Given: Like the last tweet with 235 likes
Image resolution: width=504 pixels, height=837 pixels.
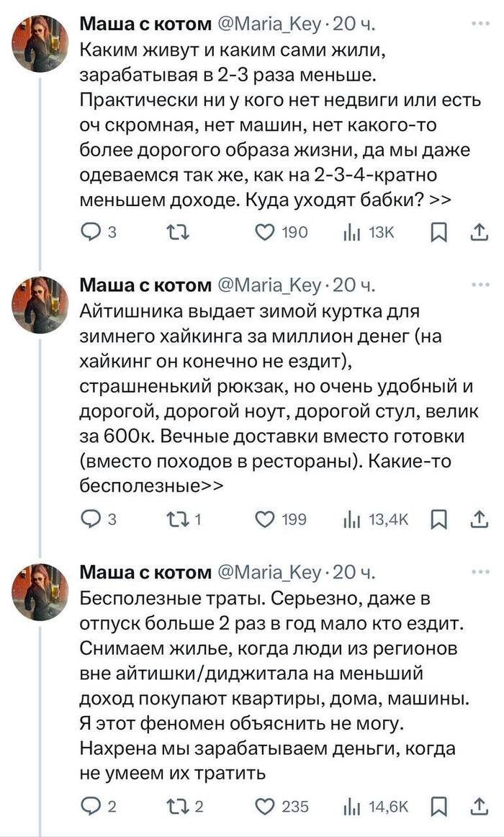Looking at the screenshot, I should tap(266, 806).
